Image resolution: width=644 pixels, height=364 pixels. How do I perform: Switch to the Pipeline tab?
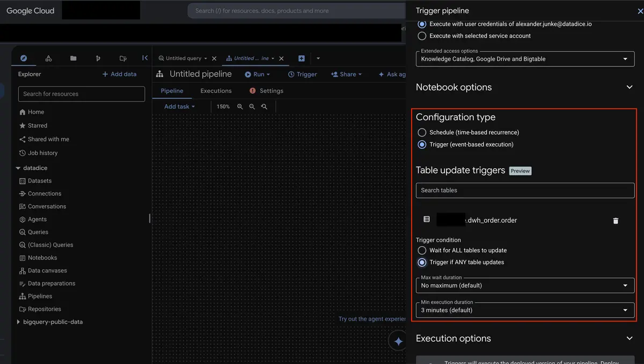coord(172,91)
